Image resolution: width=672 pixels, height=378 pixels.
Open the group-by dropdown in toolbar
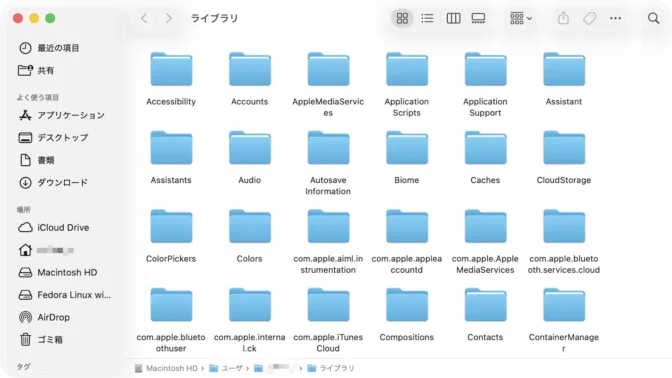coord(521,18)
